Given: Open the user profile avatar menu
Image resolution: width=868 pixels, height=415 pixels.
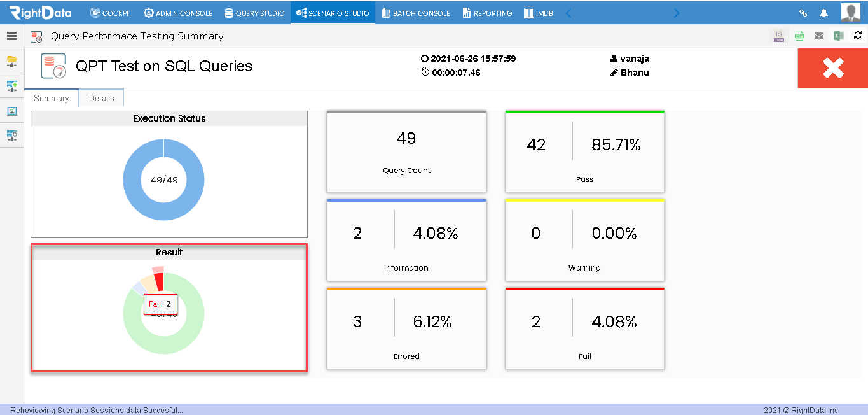Looking at the screenshot, I should pyautogui.click(x=851, y=12).
